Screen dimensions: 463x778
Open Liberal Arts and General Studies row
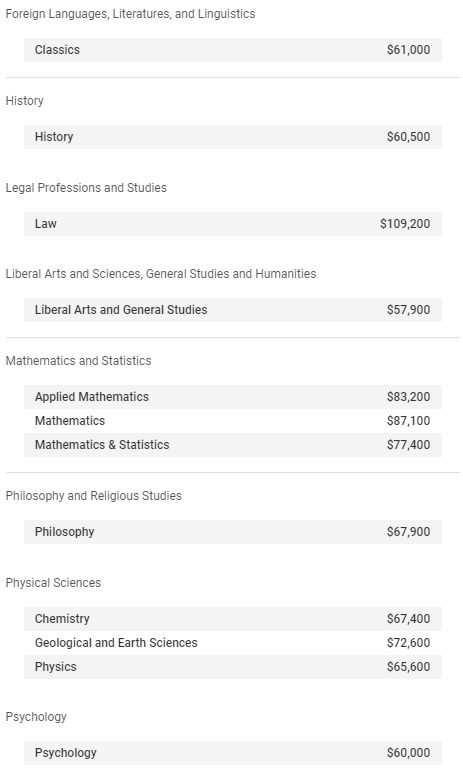coord(233,310)
